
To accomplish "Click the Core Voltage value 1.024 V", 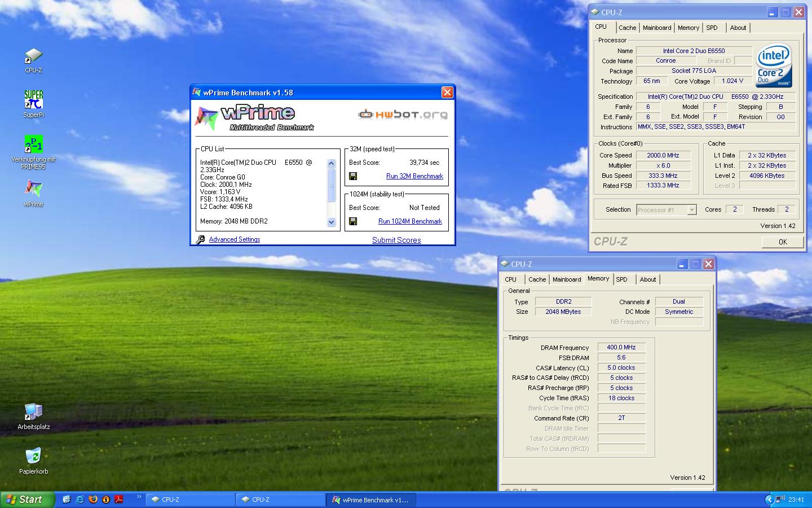I will click(733, 81).
